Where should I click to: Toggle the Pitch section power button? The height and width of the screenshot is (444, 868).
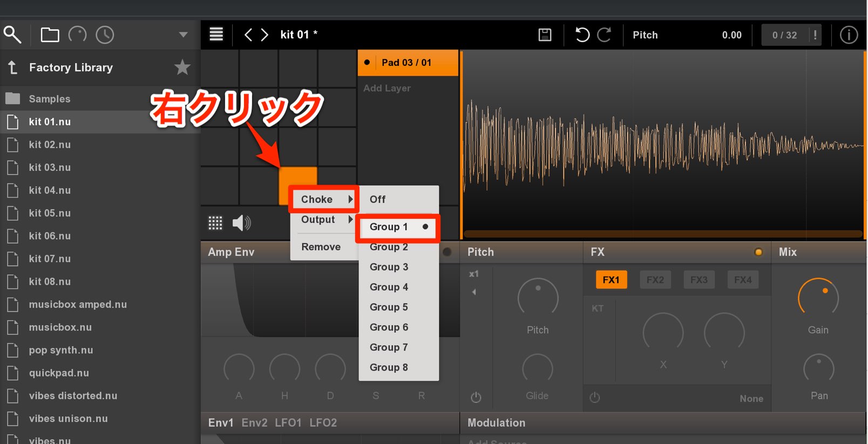[x=476, y=398]
